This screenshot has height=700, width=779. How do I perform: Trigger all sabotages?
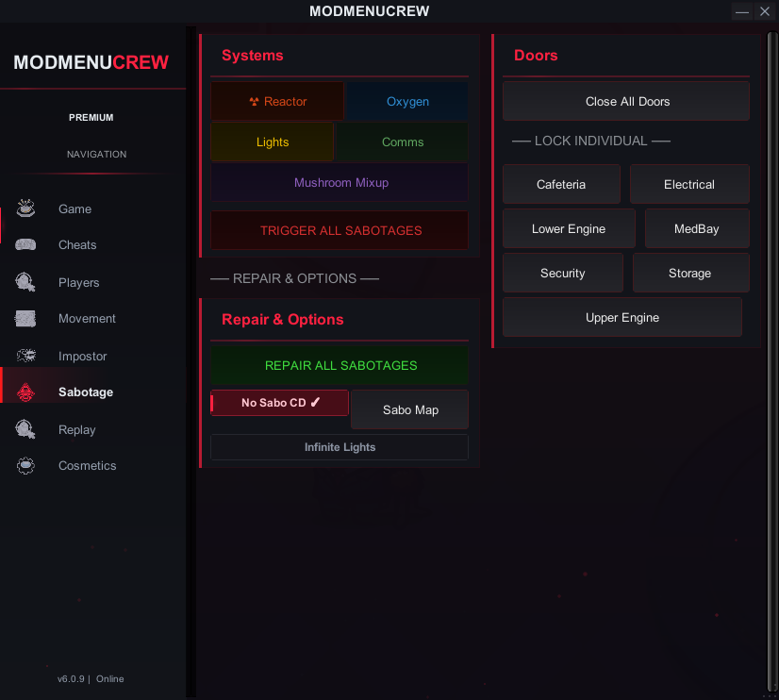pyautogui.click(x=340, y=230)
